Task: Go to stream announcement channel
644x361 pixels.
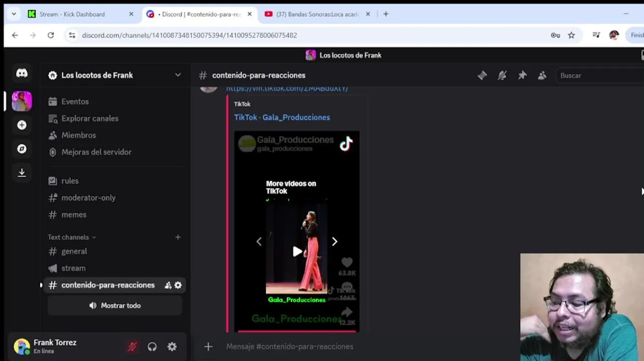Action: click(x=114, y=268)
